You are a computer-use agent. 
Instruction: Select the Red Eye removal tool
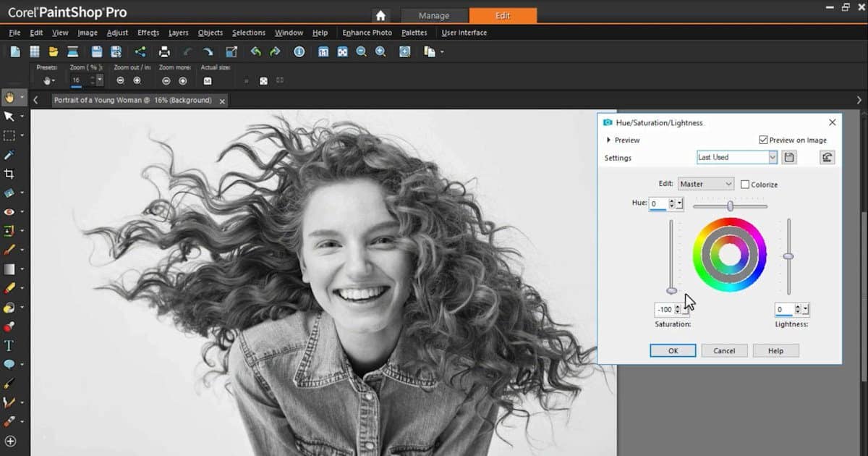click(x=10, y=211)
